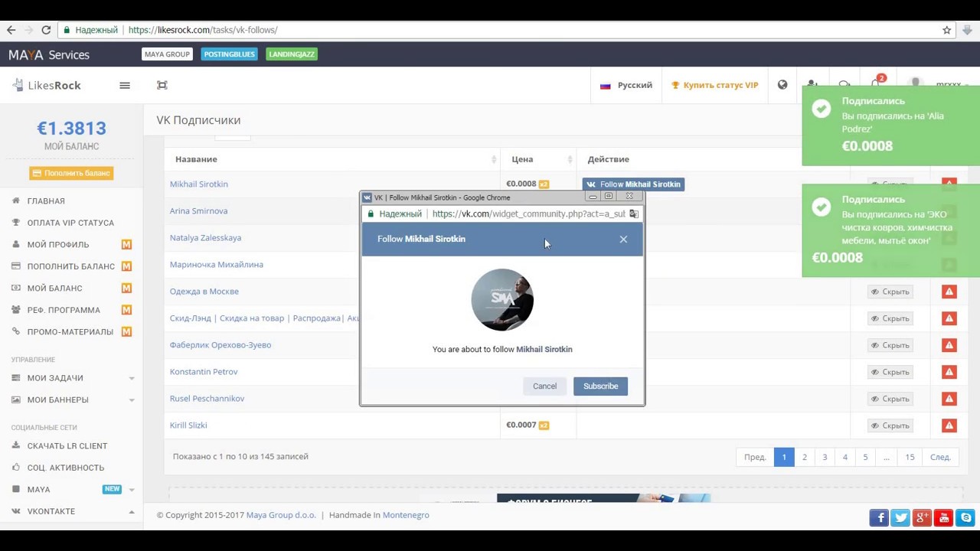
Task: Hide the Konstantin Petrov task with Скрыть
Action: (890, 372)
